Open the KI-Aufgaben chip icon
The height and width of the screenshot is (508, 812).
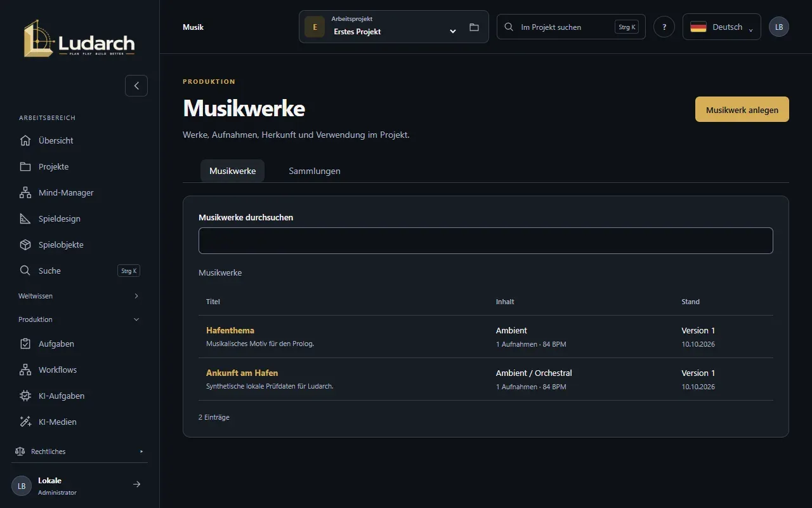pos(25,396)
